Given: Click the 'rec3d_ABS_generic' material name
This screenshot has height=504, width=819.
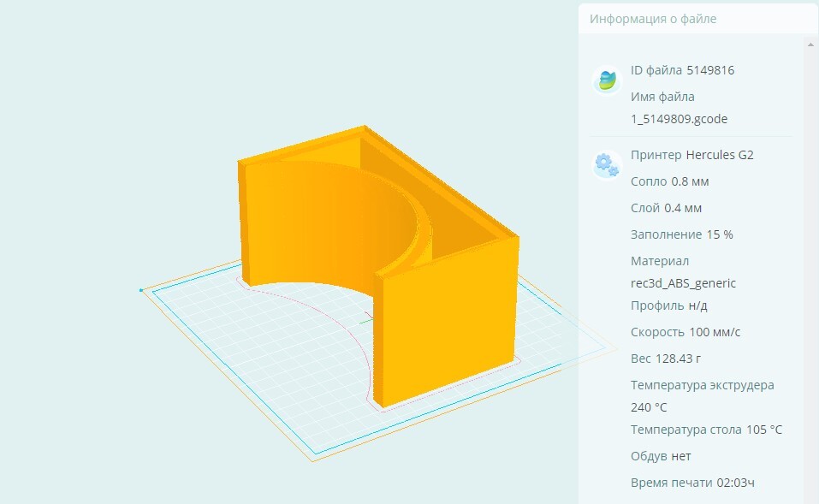Looking at the screenshot, I should [x=683, y=283].
